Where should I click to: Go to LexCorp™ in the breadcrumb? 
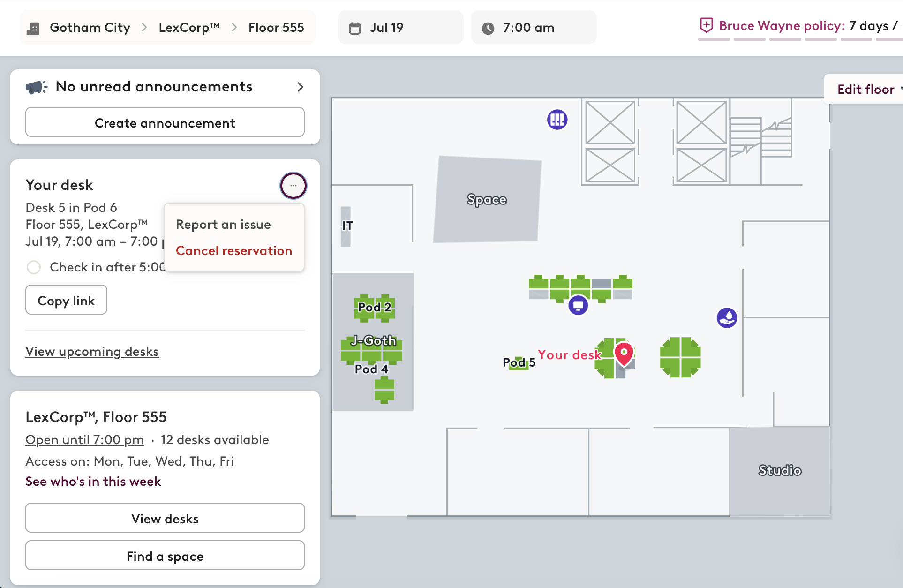point(189,28)
